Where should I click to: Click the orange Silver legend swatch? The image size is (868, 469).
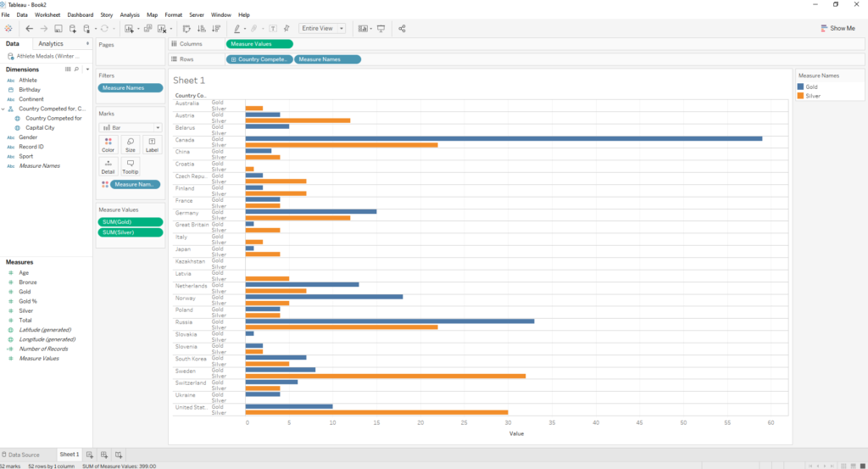[x=801, y=96]
